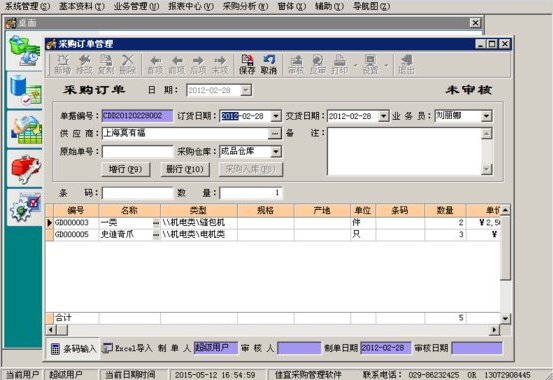The height and width of the screenshot is (380, 553).
Task: Open the red toolbox sidebar icon
Action: pos(25,169)
